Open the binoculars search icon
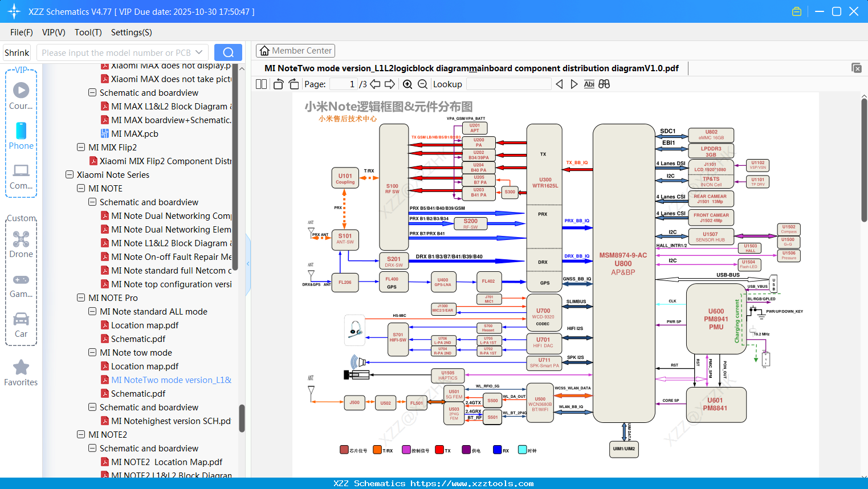The height and width of the screenshot is (489, 868). tap(604, 84)
